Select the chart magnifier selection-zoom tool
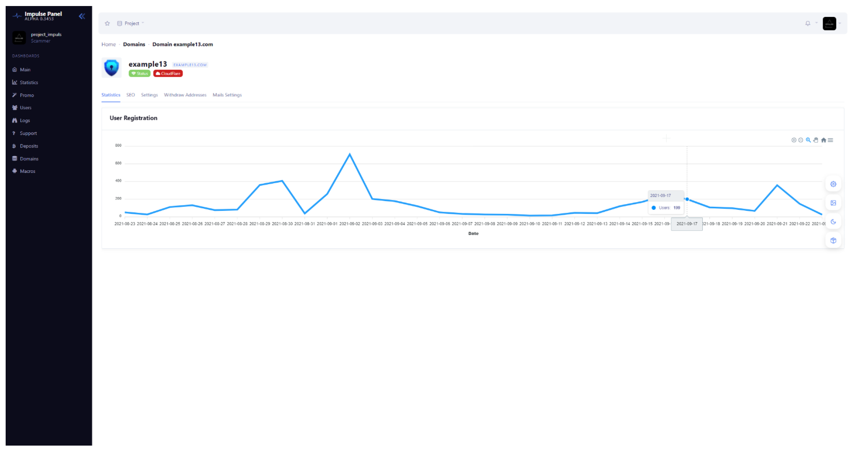 click(x=808, y=140)
